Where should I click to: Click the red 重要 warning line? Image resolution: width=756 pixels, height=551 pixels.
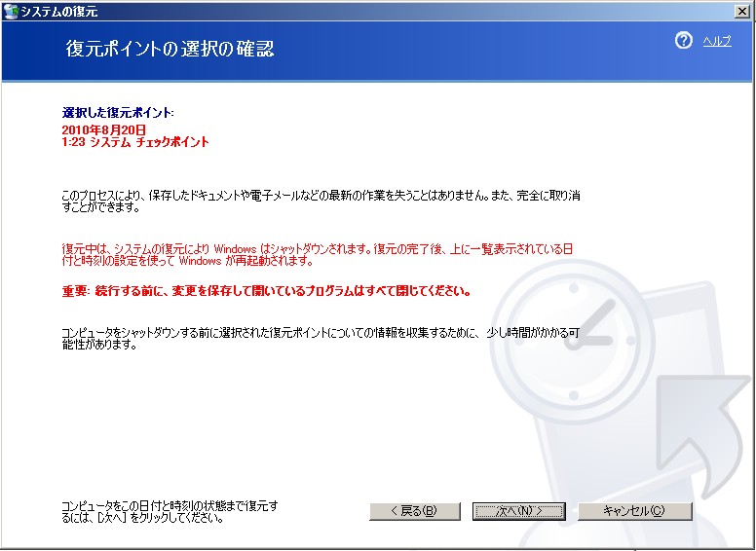click(267, 291)
